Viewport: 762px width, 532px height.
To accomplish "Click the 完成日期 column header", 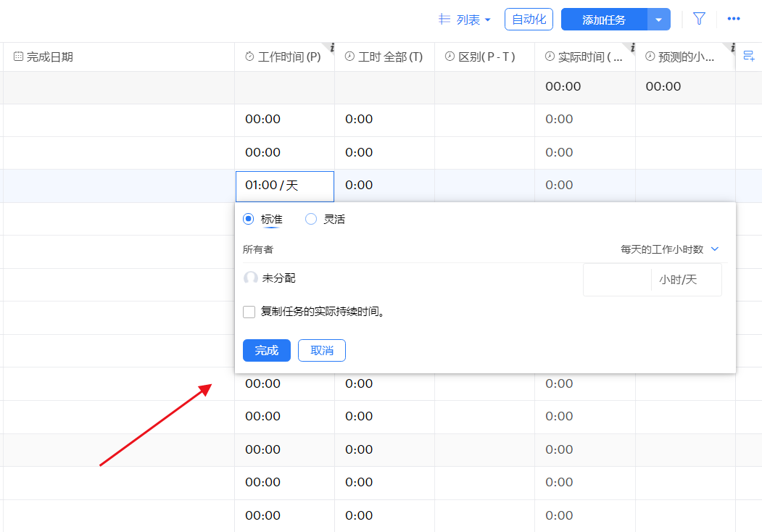I will [x=119, y=57].
